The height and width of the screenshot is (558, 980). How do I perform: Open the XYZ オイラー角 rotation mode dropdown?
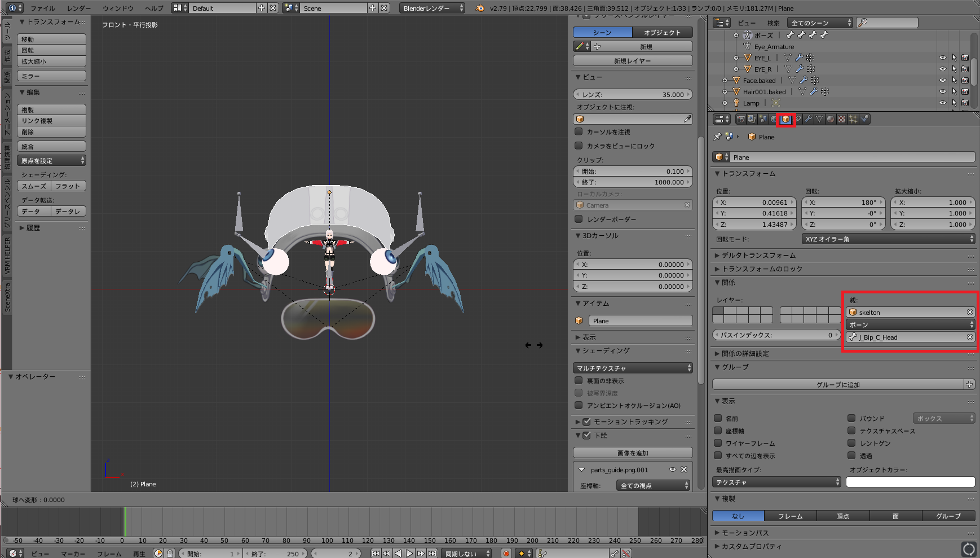(888, 239)
